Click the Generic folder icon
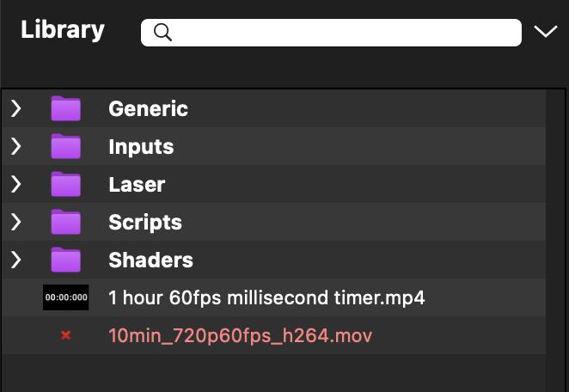Image resolution: width=569 pixels, height=392 pixels. pyautogui.click(x=65, y=109)
